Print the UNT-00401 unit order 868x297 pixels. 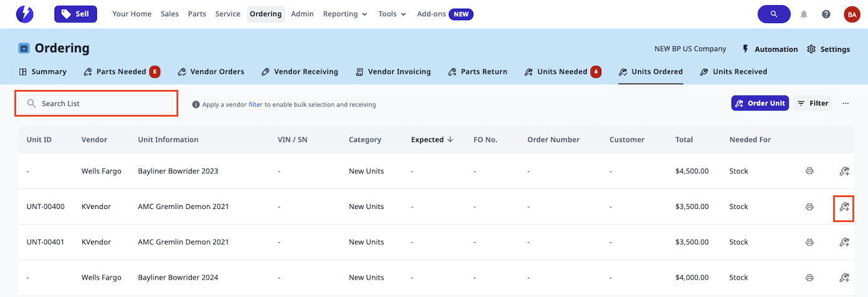coord(809,242)
